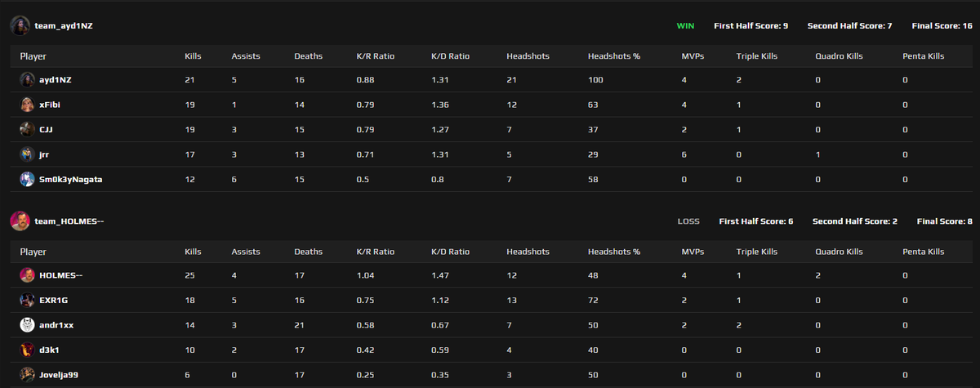The image size is (980, 388).
Task: Open team_ayd1NZ team name link
Action: pyautogui.click(x=64, y=26)
